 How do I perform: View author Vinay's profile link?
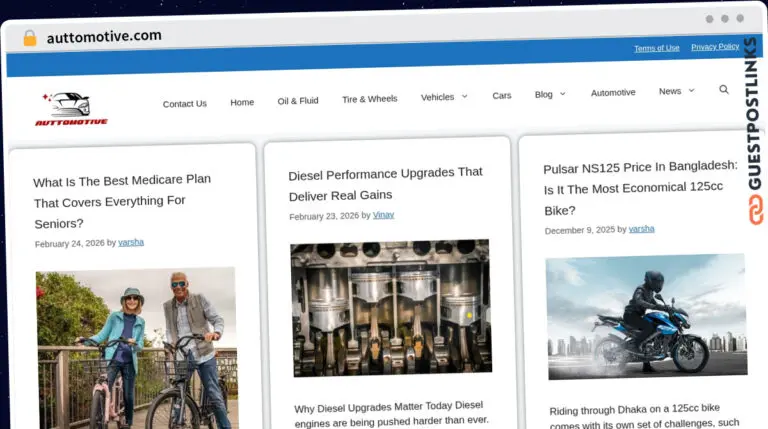click(x=383, y=215)
